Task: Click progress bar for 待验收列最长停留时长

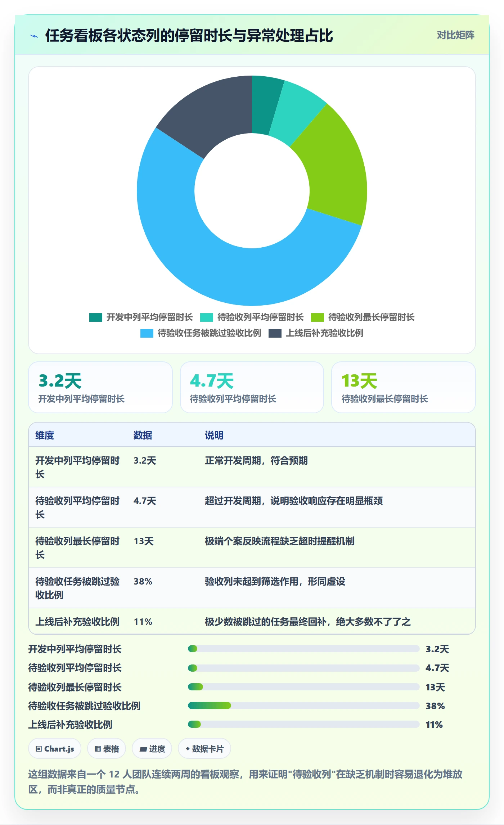Action: [303, 687]
